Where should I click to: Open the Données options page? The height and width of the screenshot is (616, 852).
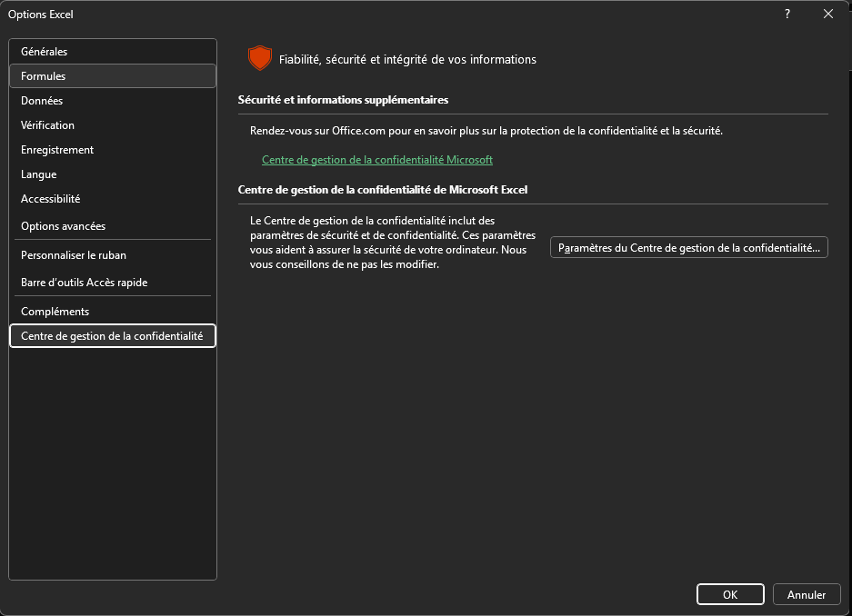point(113,101)
